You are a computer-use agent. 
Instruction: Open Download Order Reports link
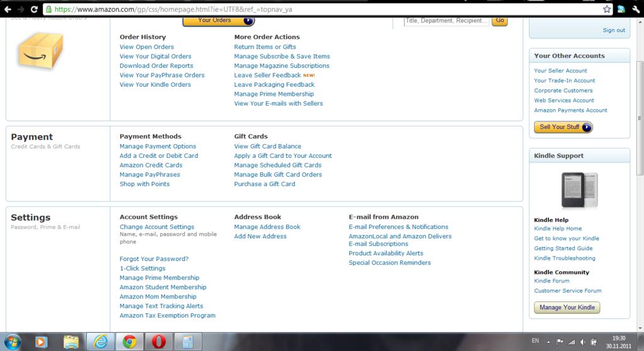156,66
